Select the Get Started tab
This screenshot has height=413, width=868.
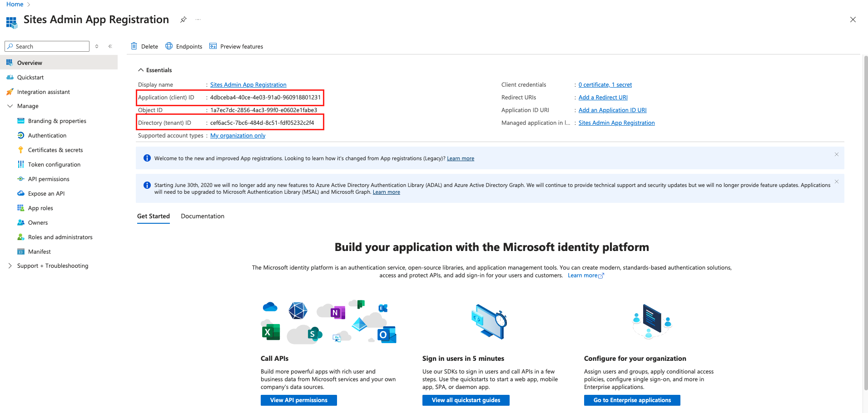pos(154,216)
